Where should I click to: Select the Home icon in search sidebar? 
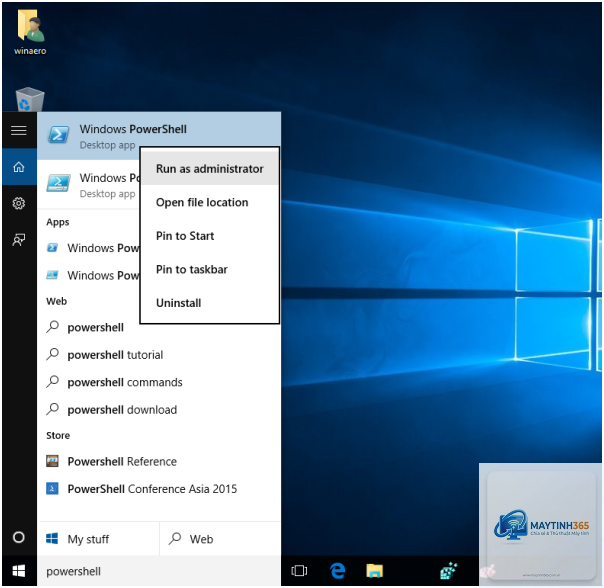(19, 167)
